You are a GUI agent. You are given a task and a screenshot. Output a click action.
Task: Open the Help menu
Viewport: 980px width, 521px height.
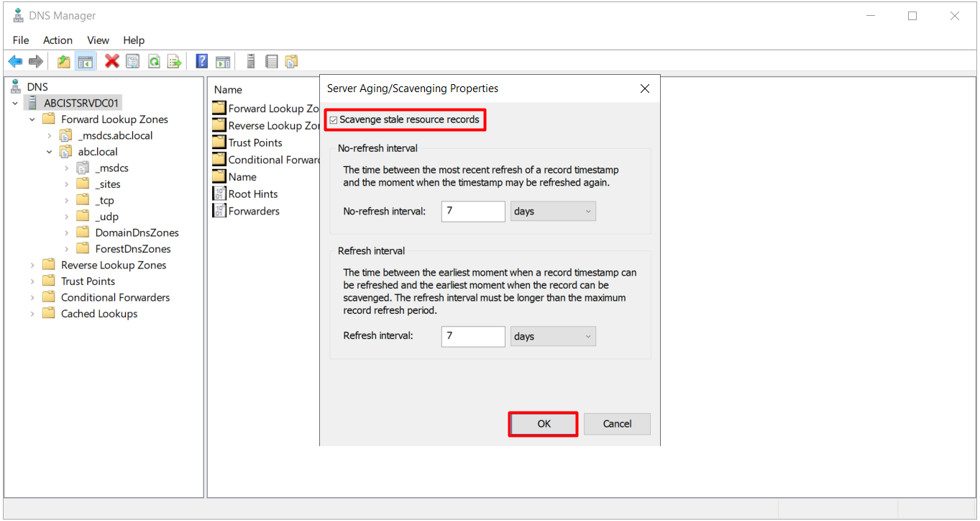coord(134,40)
